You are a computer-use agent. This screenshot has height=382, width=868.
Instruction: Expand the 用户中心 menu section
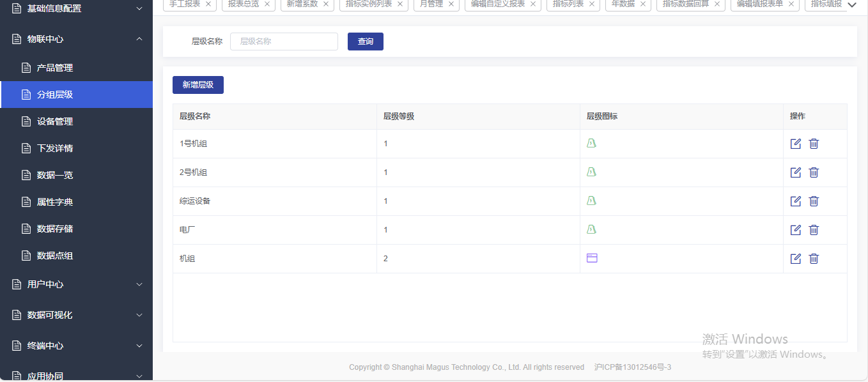139,284
